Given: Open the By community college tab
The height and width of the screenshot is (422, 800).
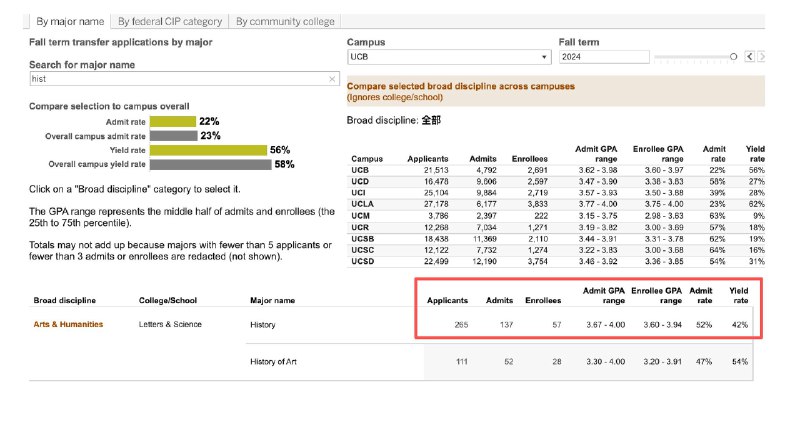Looking at the screenshot, I should (285, 21).
